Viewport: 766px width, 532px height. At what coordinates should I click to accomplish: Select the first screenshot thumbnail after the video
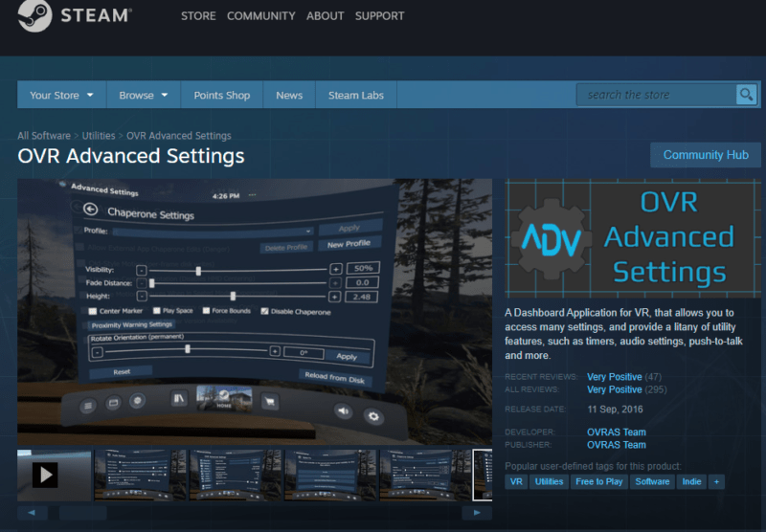140,476
